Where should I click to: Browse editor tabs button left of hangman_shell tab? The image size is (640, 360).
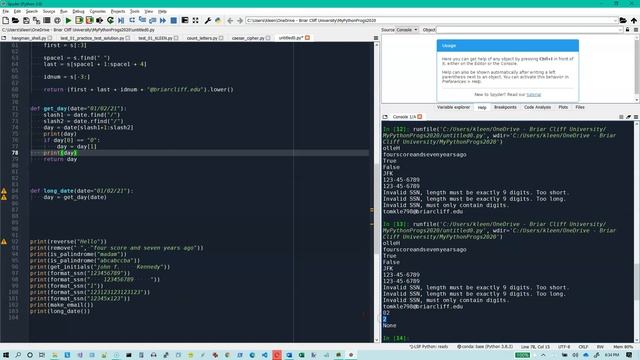4,38
